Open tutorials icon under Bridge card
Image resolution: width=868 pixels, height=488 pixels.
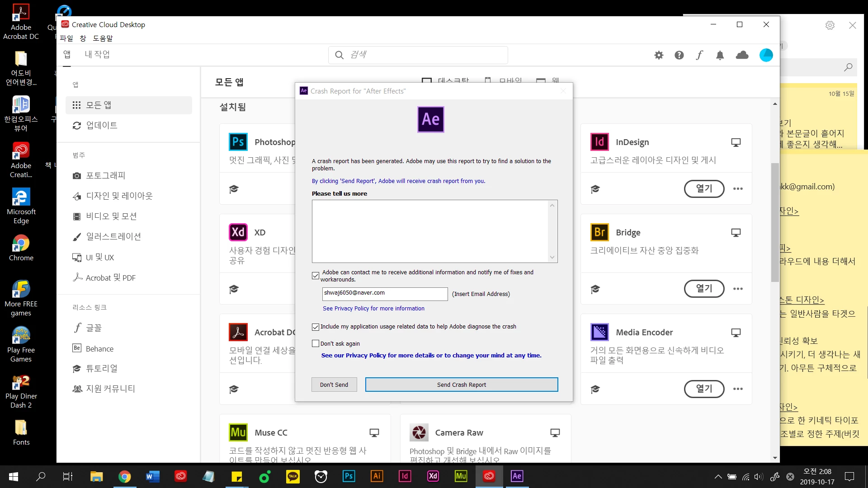pyautogui.click(x=595, y=289)
